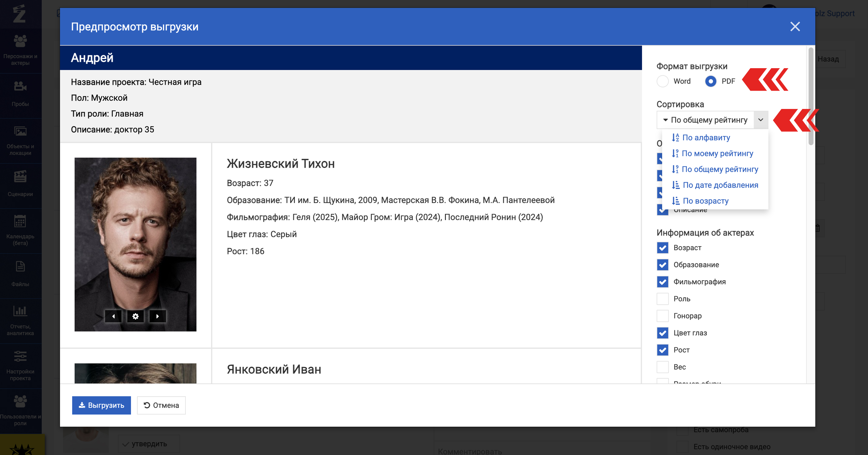This screenshot has height=455, width=868.
Task: Click the photo settings gear icon
Action: coord(136,316)
